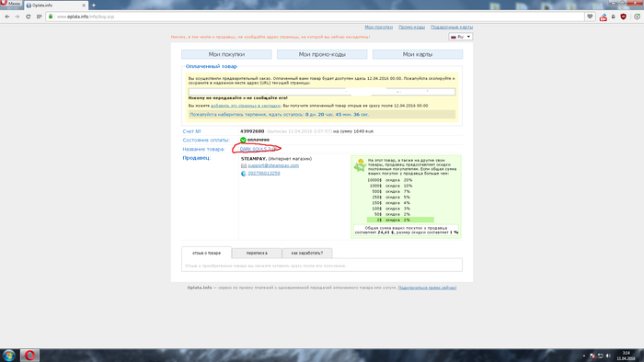The image size is (644, 362).
Task: Open the red shield ad-blocker extension
Action: tap(623, 17)
